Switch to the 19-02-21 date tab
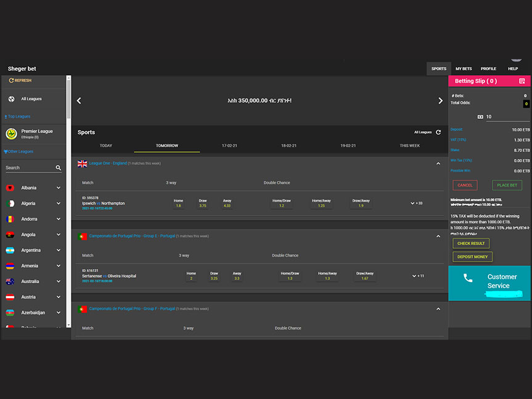 tap(348, 146)
